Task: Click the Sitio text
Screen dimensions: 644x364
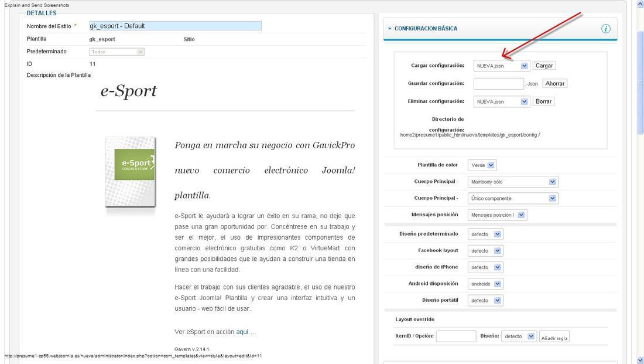Action: point(189,39)
